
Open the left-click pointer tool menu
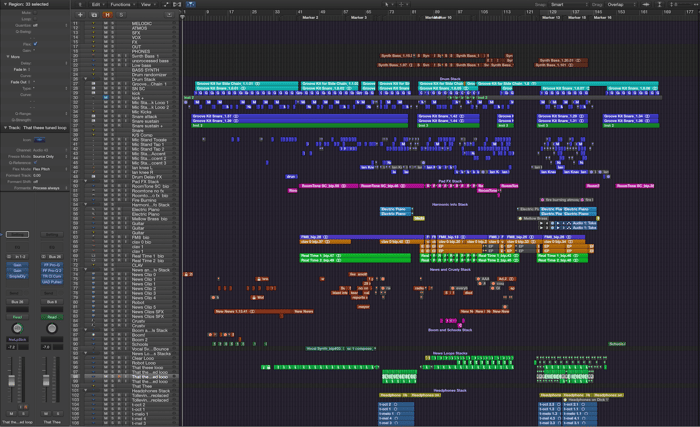coord(388,4)
